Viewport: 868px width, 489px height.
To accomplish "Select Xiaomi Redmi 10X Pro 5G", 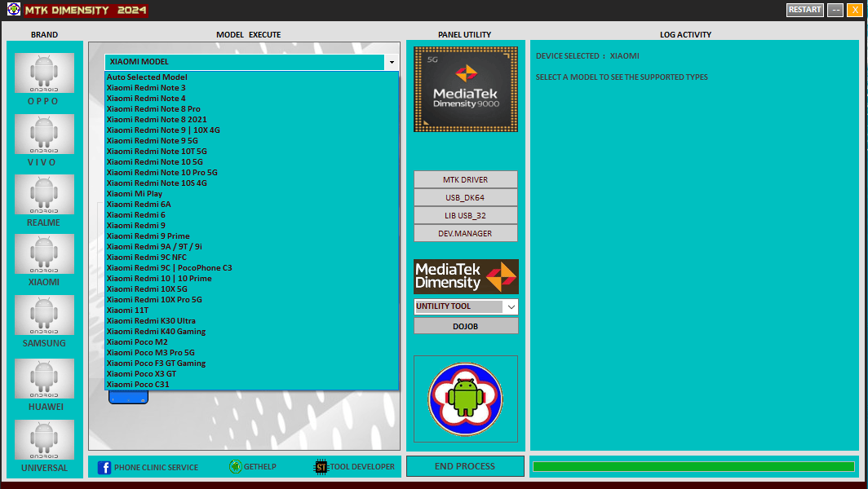I will [x=251, y=299].
